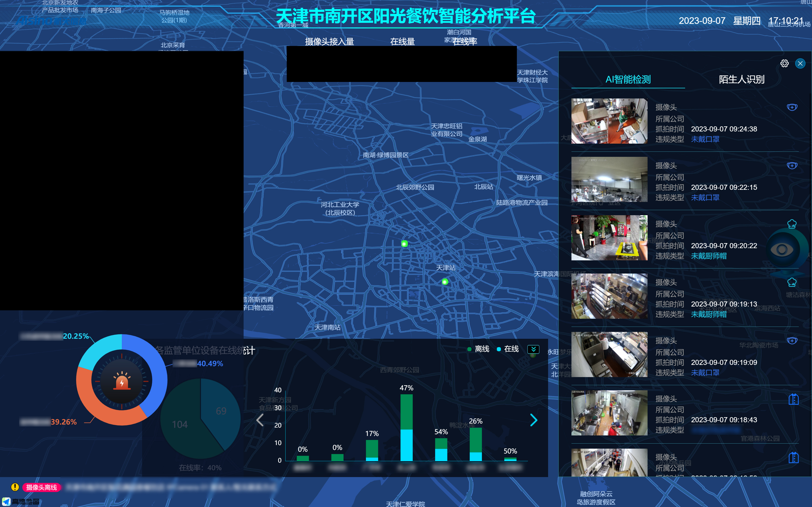This screenshot has width=812, height=507.
Task: Click the 54% stacked bar
Action: (x=441, y=449)
